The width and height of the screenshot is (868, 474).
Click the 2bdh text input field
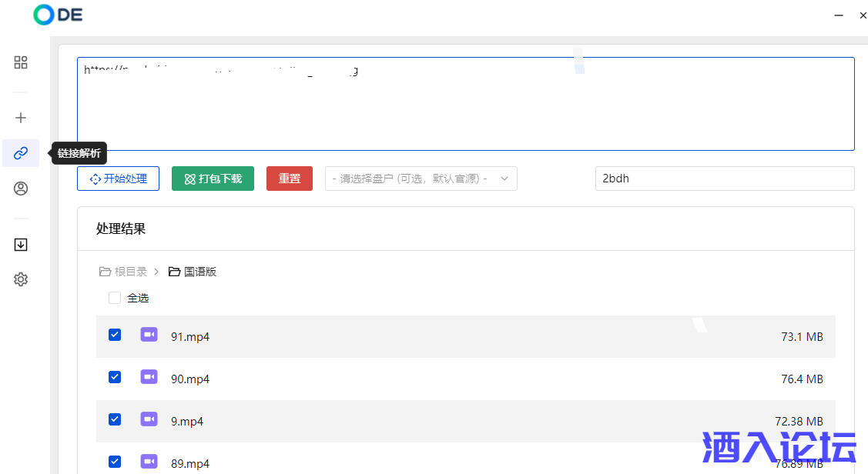tap(724, 178)
